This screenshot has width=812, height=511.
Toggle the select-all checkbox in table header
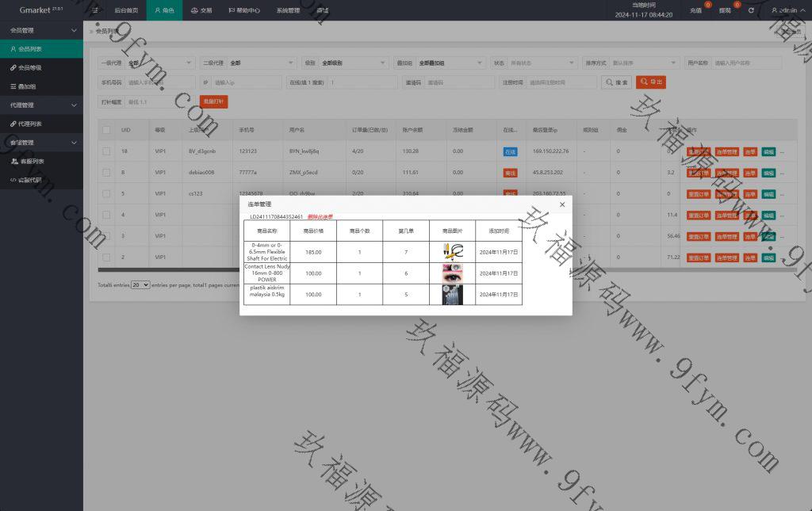click(x=106, y=129)
